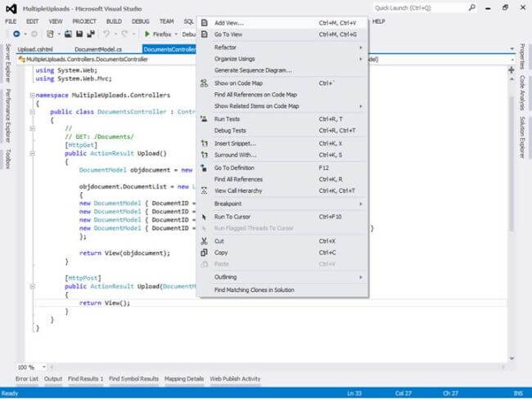This screenshot has width=532, height=399.
Task: Click the editor split handle icon
Action: coord(512,69)
